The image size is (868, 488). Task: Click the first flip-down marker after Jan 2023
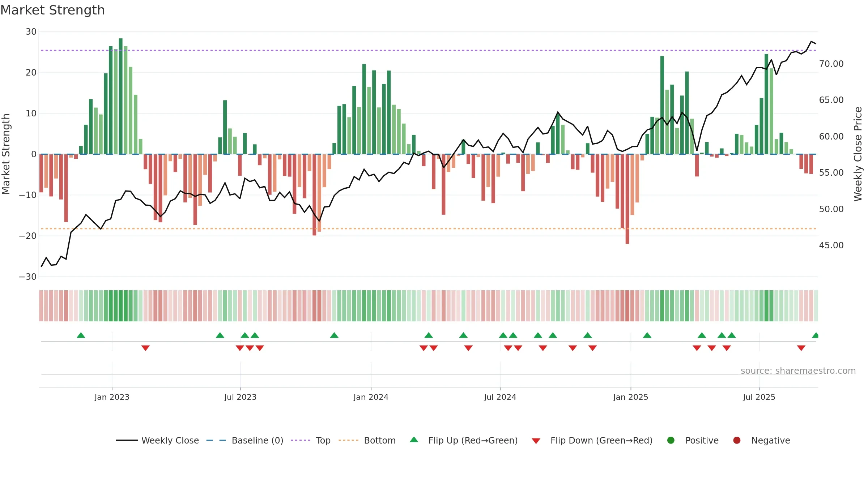click(x=145, y=348)
